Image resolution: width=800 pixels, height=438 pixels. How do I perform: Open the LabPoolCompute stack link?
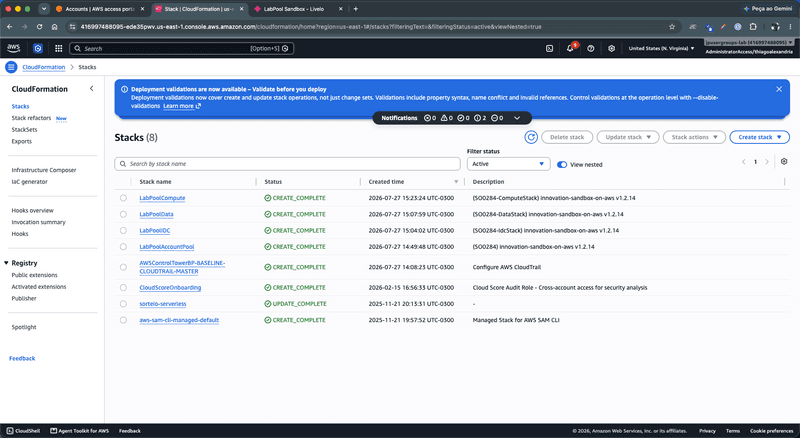click(162, 198)
